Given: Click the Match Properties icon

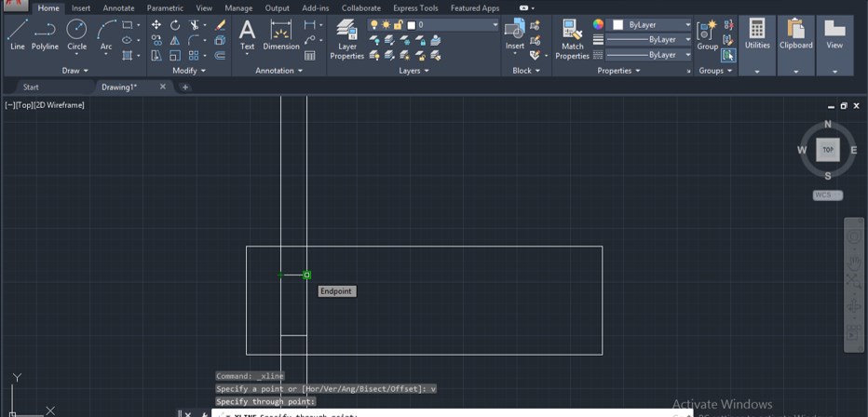Looking at the screenshot, I should coord(573,39).
